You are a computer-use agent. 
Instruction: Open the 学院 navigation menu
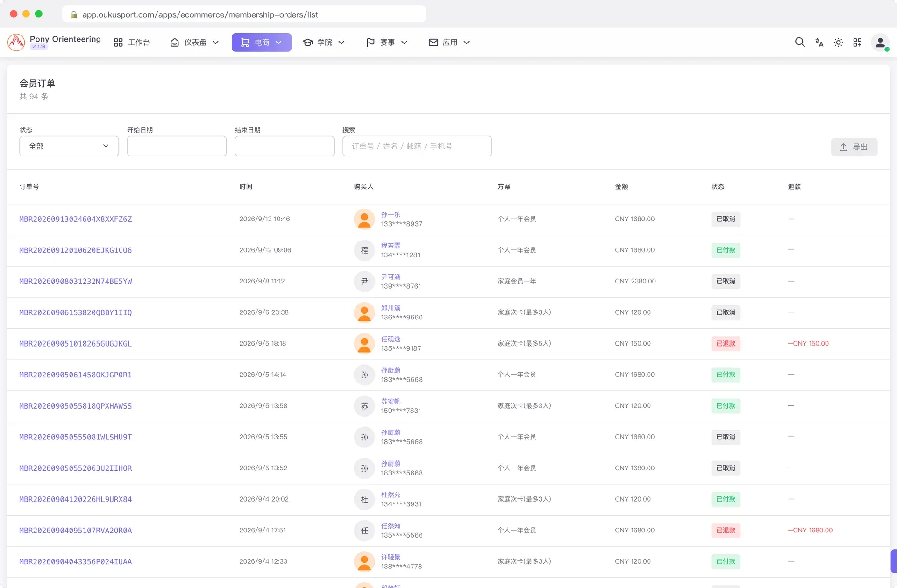(324, 43)
